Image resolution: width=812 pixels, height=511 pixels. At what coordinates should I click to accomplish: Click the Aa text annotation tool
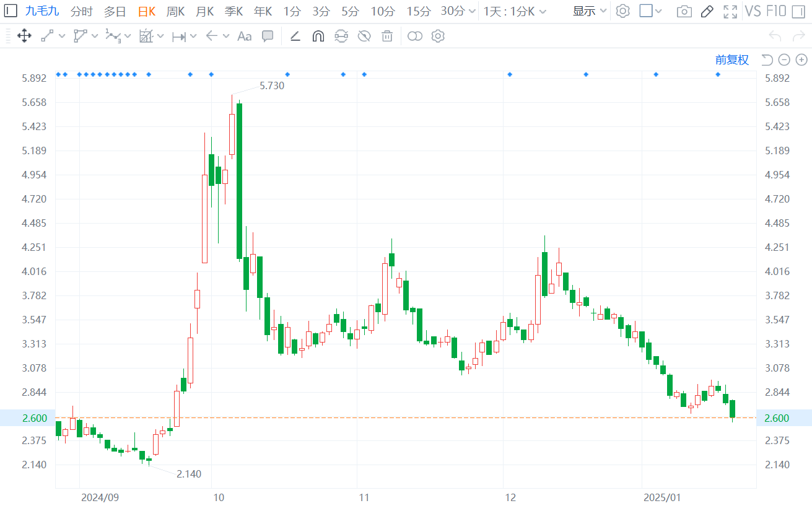coord(245,37)
